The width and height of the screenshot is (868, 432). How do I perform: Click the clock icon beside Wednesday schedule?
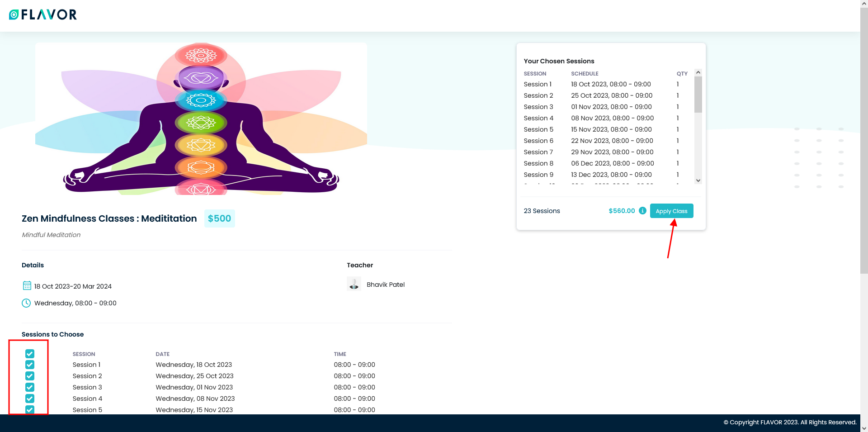coord(26,303)
